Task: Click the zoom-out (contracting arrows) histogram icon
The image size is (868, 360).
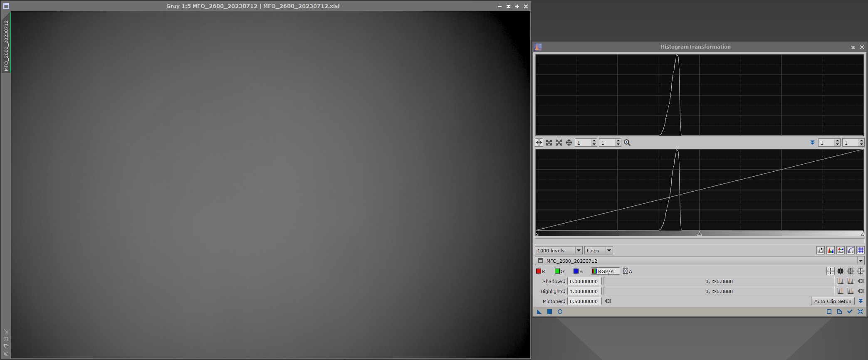Action: (559, 143)
